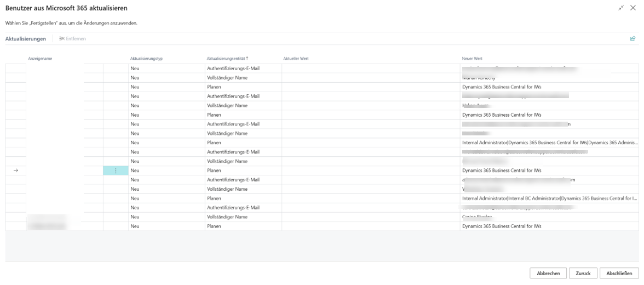Screen dimensions: 644x285
Task: Go back with the Zurück button
Action: pos(583,273)
